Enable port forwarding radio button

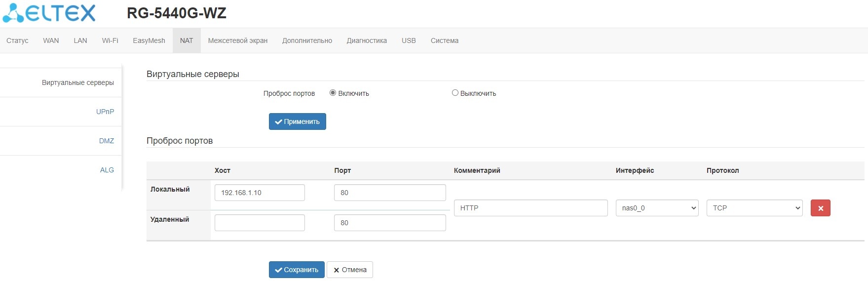point(333,93)
